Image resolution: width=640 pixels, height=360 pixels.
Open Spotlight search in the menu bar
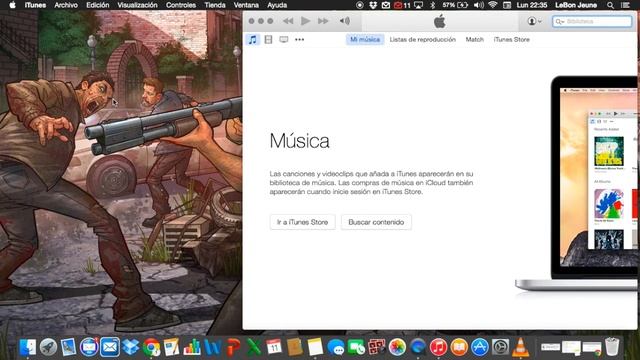pos(610,5)
